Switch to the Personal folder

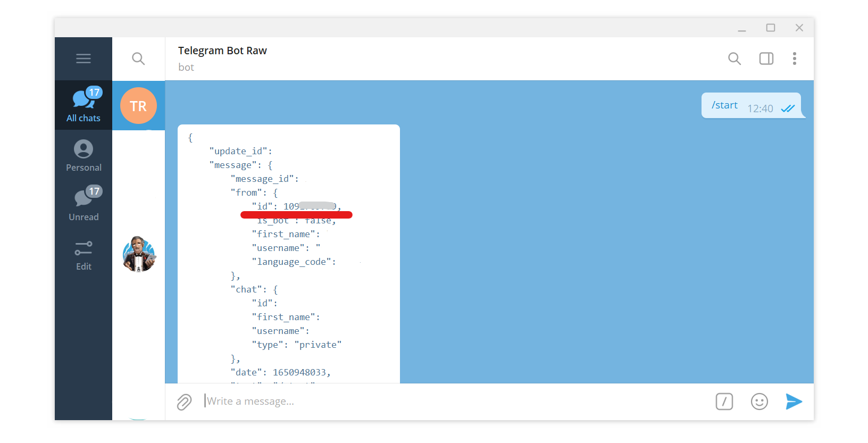point(84,155)
